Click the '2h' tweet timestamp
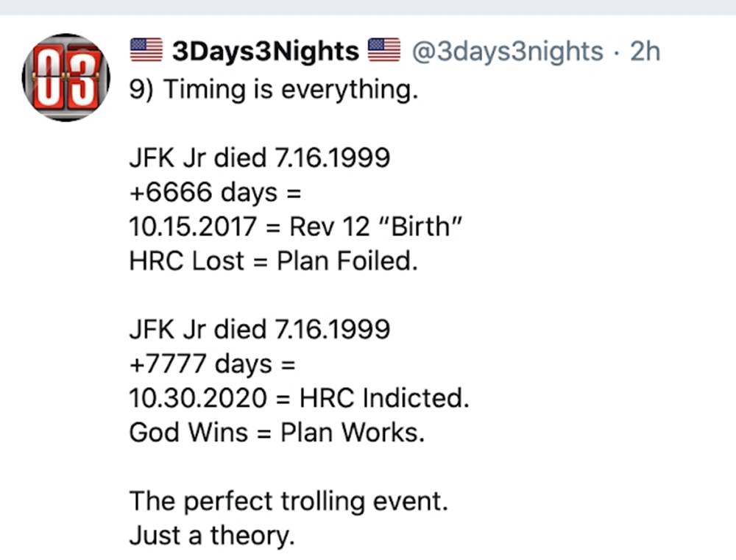 click(645, 51)
